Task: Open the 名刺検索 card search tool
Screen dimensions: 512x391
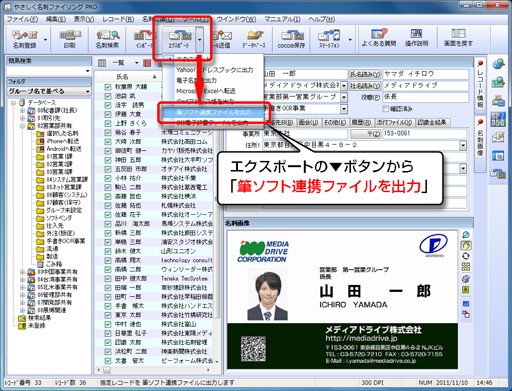Action: click(x=107, y=39)
